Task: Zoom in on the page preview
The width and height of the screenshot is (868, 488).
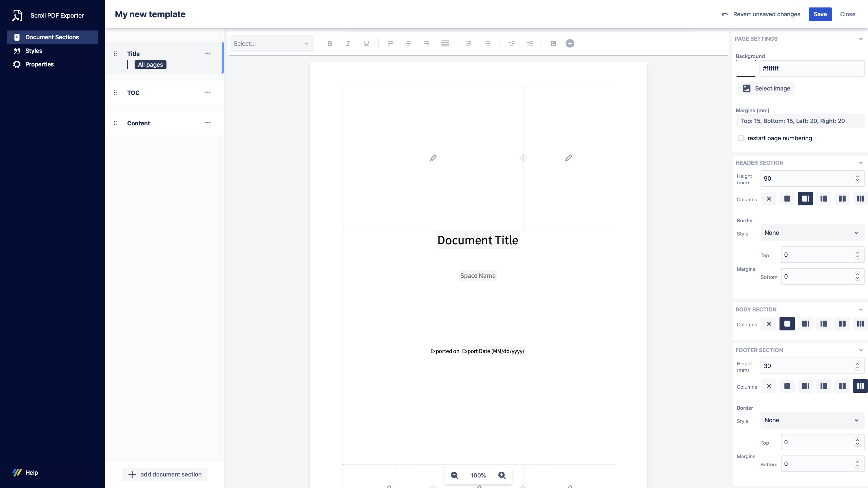Action: (502, 475)
